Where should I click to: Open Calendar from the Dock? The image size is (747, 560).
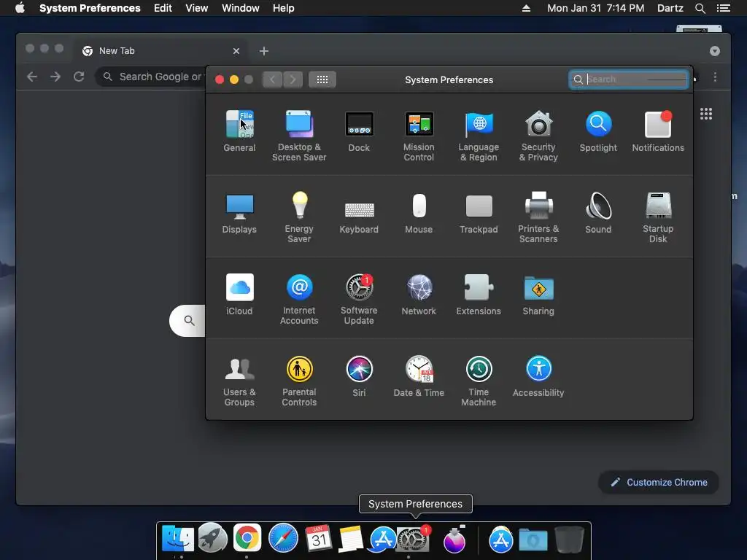click(318, 538)
